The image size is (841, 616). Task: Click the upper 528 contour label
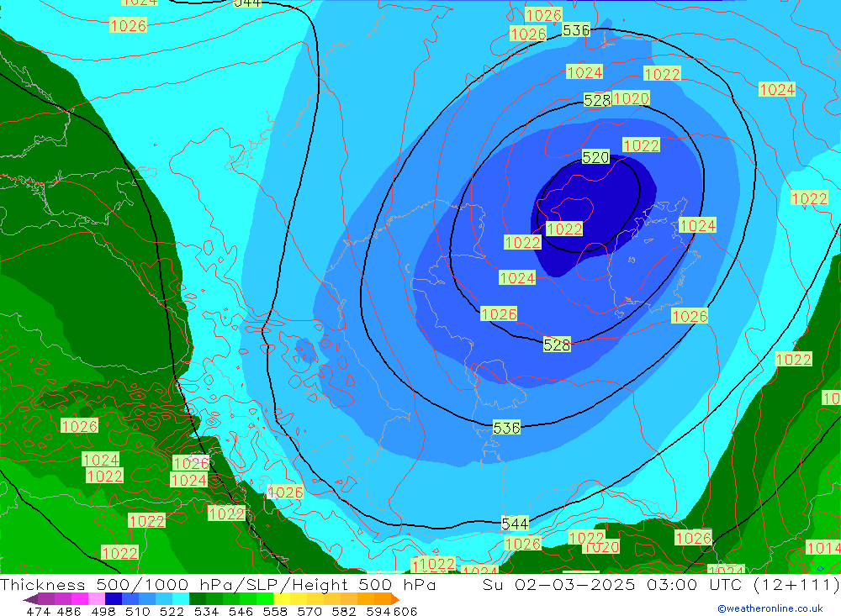pos(597,100)
